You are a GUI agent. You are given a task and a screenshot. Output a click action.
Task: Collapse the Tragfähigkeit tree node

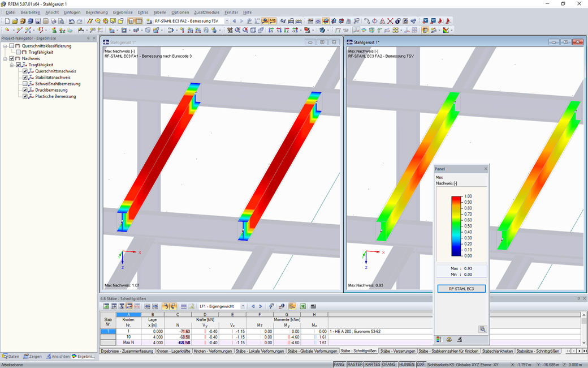pyautogui.click(x=11, y=65)
